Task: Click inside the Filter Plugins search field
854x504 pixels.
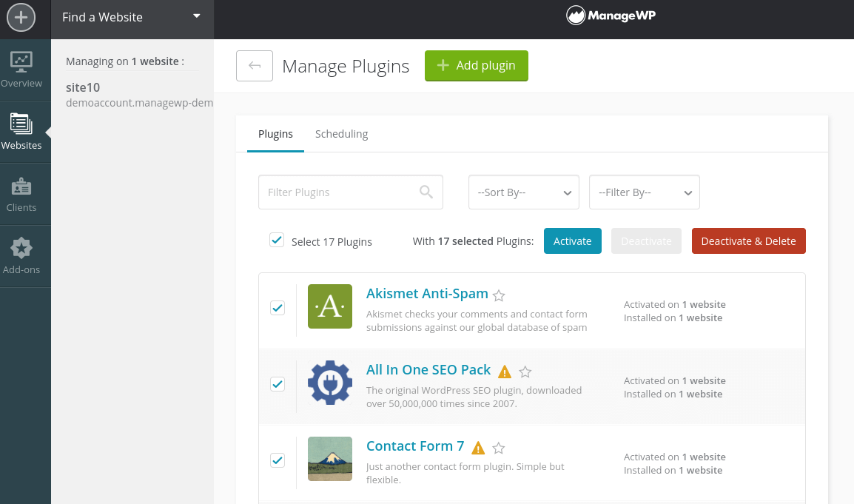Action: point(340,192)
